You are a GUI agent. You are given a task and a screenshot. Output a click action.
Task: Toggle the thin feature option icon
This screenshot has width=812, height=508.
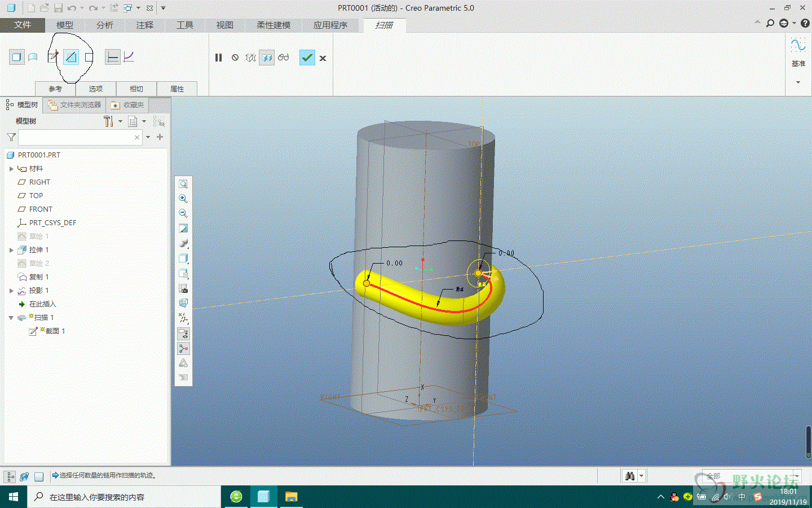tap(89, 57)
